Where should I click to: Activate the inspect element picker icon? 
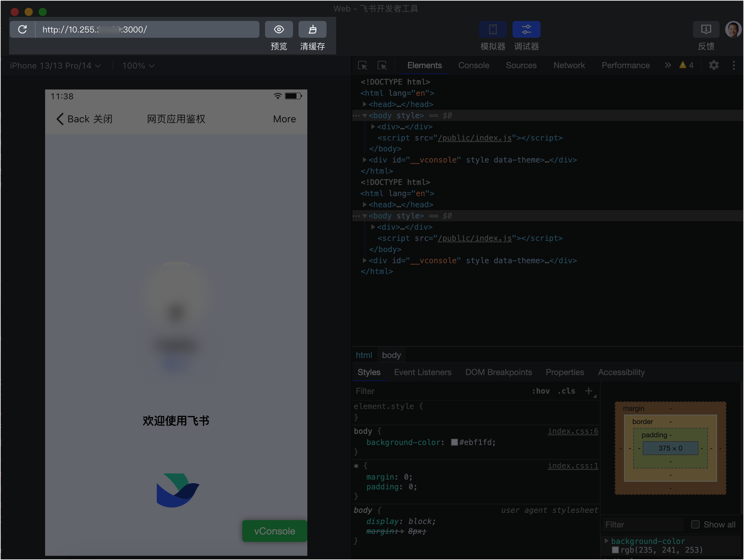363,65
